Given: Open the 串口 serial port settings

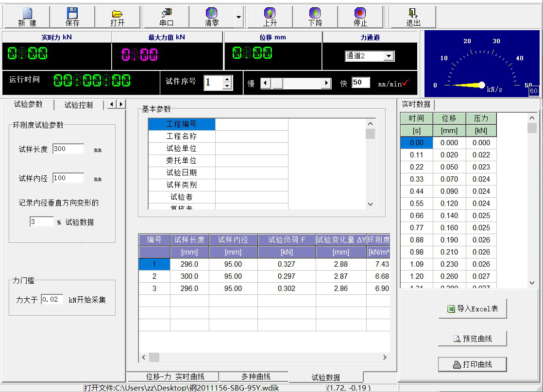Looking at the screenshot, I should [x=167, y=14].
